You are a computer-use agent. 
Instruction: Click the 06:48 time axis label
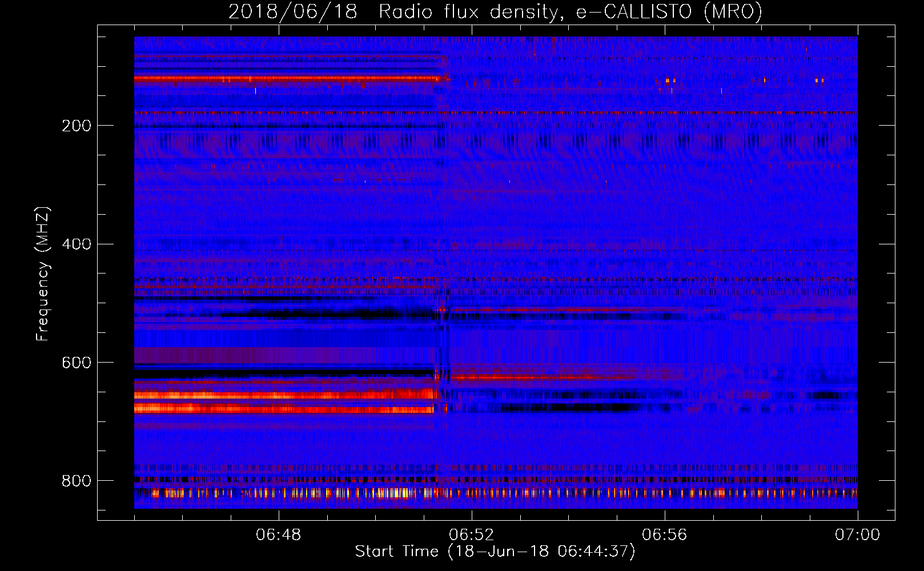click(x=278, y=535)
